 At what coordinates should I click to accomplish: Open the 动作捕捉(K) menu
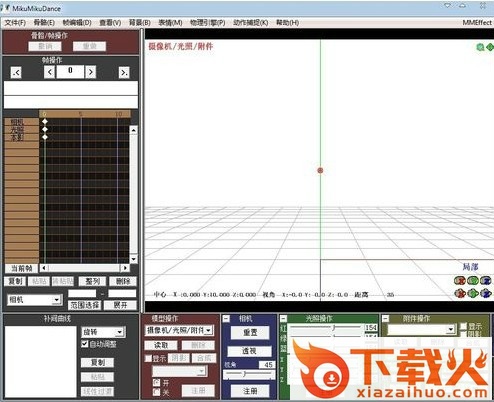(250, 23)
